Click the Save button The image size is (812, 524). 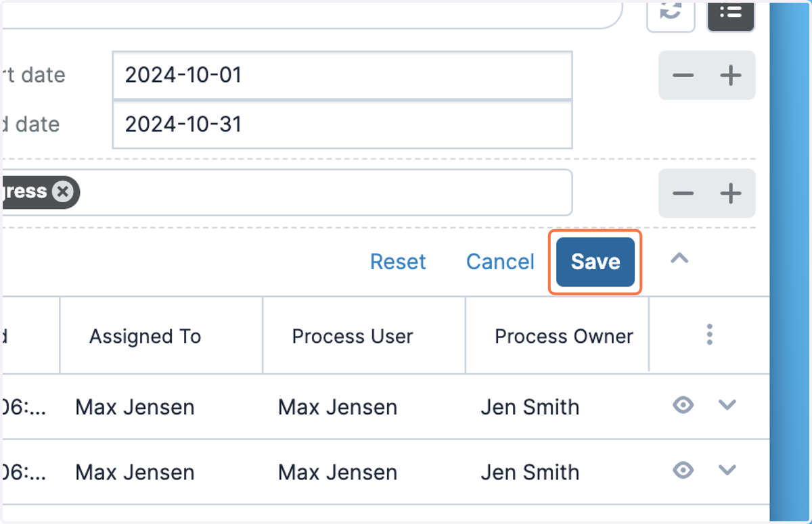(595, 262)
